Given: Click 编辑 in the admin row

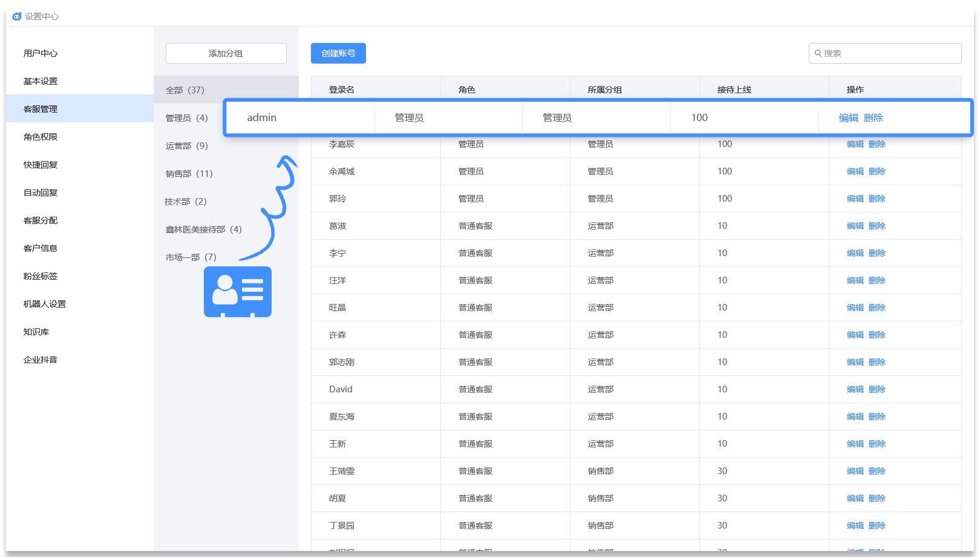Looking at the screenshot, I should coord(848,118).
